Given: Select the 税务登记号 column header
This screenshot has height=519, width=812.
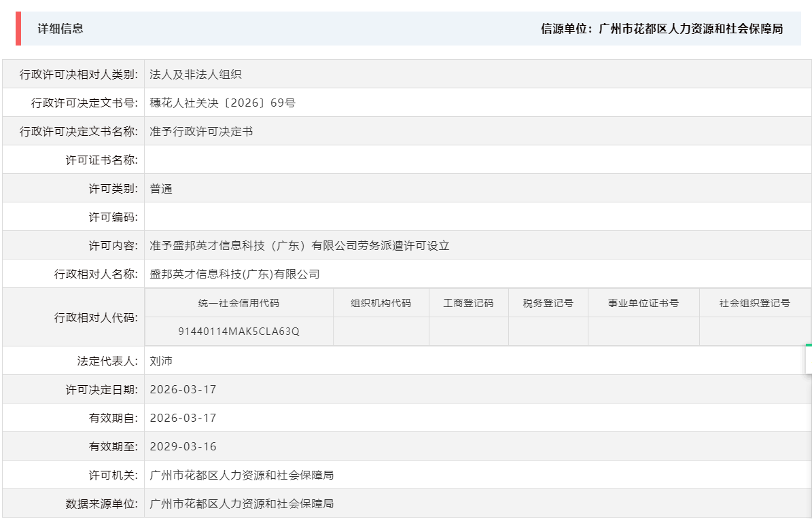Looking at the screenshot, I should click(547, 302).
